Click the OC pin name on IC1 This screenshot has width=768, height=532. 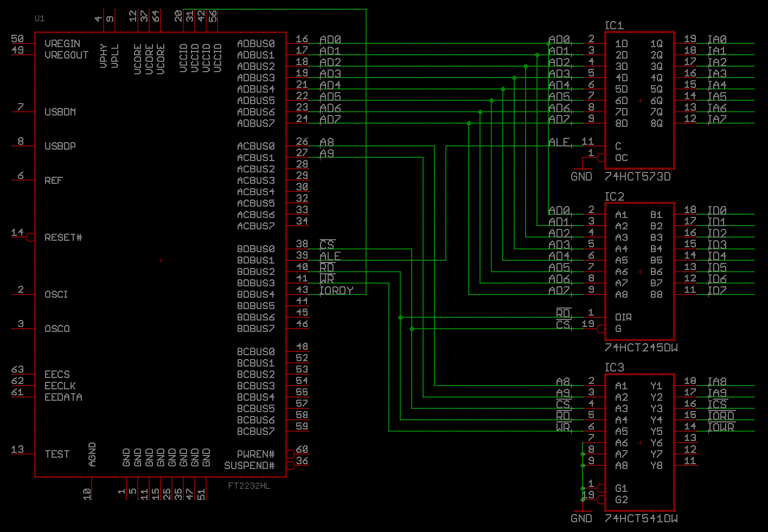(x=622, y=157)
